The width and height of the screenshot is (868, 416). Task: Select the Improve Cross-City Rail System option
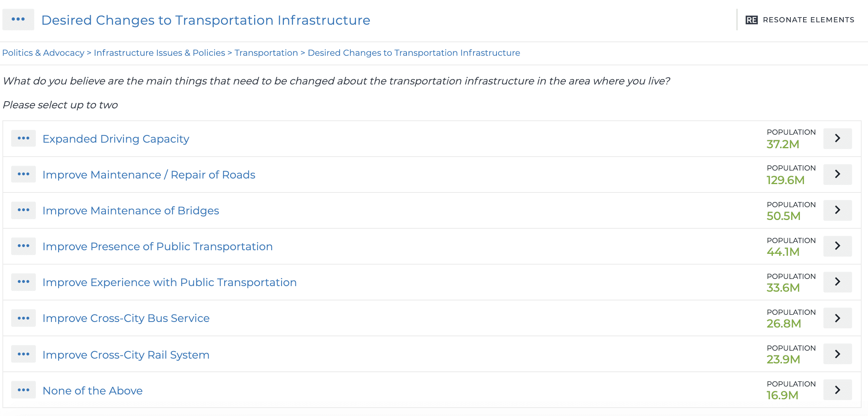[126, 355]
